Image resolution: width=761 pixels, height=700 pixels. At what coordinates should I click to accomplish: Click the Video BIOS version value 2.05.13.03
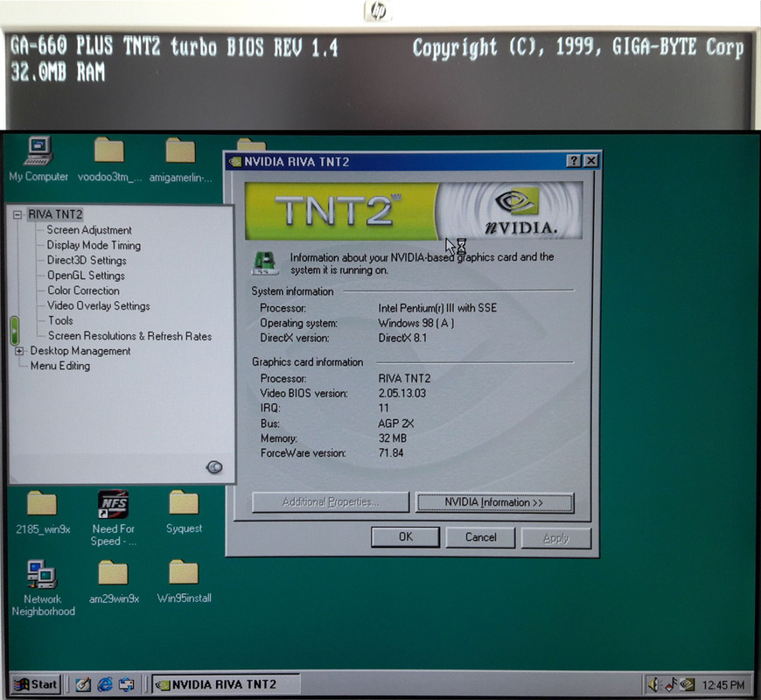click(x=401, y=393)
